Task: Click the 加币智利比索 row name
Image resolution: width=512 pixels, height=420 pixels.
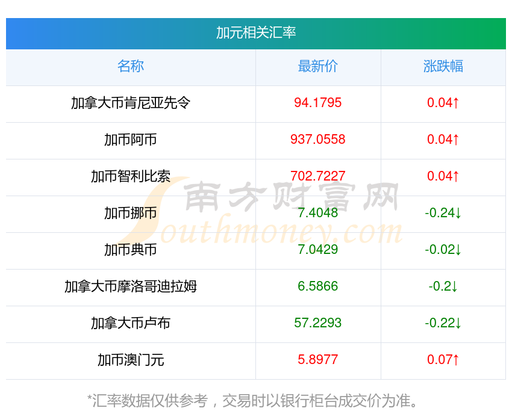Action: pos(131,176)
